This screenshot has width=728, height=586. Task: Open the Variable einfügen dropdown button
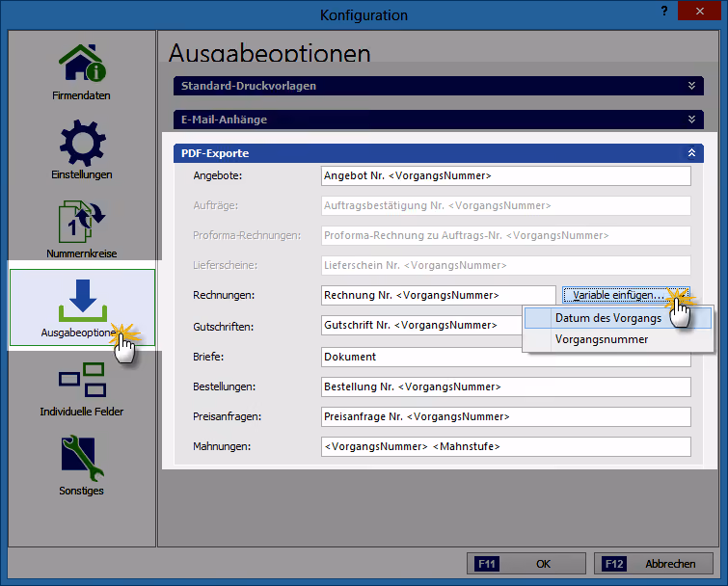click(x=627, y=295)
